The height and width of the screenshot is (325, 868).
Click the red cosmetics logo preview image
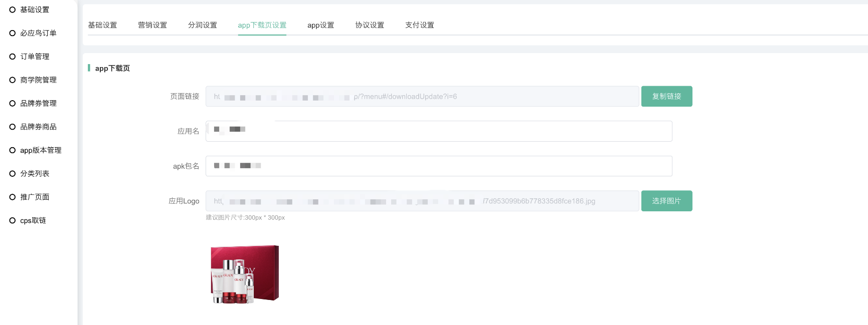click(x=245, y=274)
